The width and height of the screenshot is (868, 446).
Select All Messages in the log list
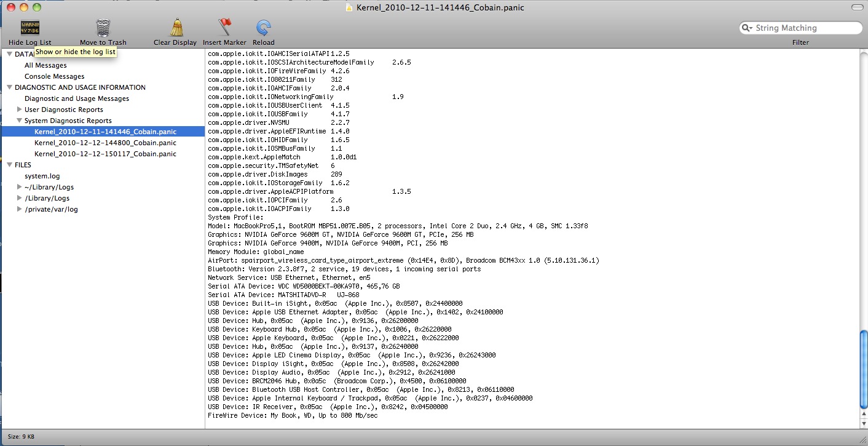click(x=45, y=65)
